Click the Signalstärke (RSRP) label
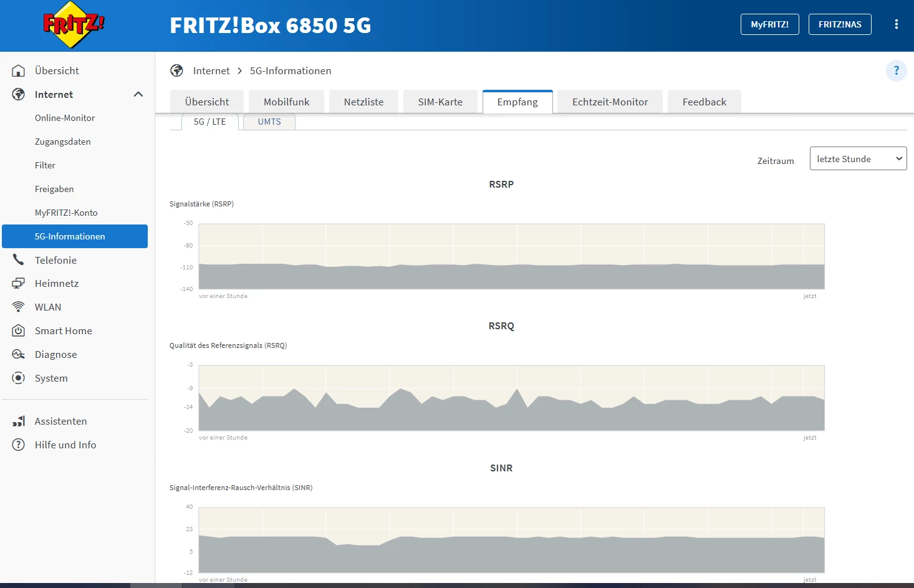The width and height of the screenshot is (914, 588). 201,204
